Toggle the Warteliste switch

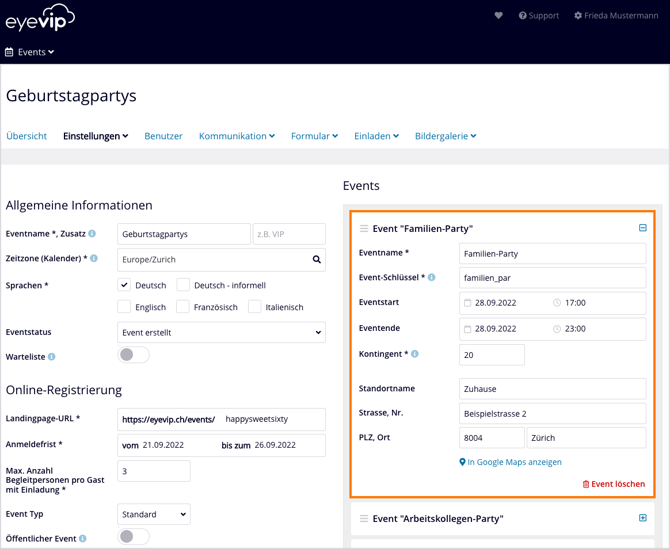(134, 355)
